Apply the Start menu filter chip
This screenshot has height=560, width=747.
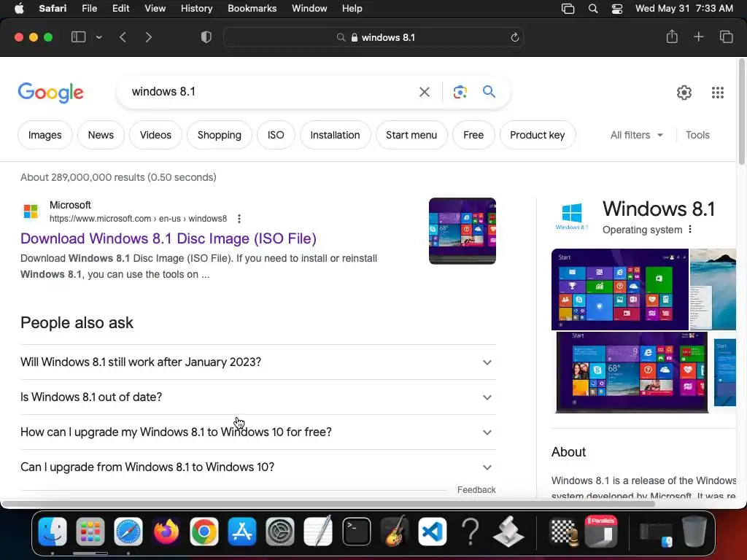(411, 135)
